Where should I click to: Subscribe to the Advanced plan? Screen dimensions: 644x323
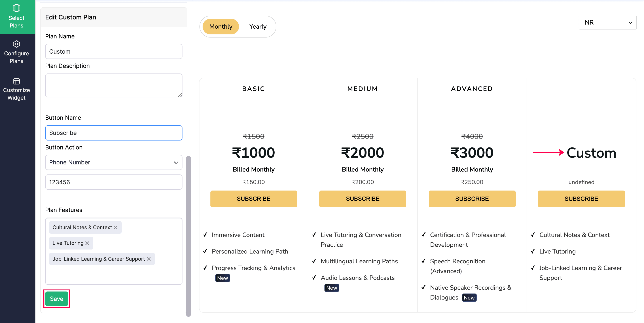pyautogui.click(x=472, y=199)
